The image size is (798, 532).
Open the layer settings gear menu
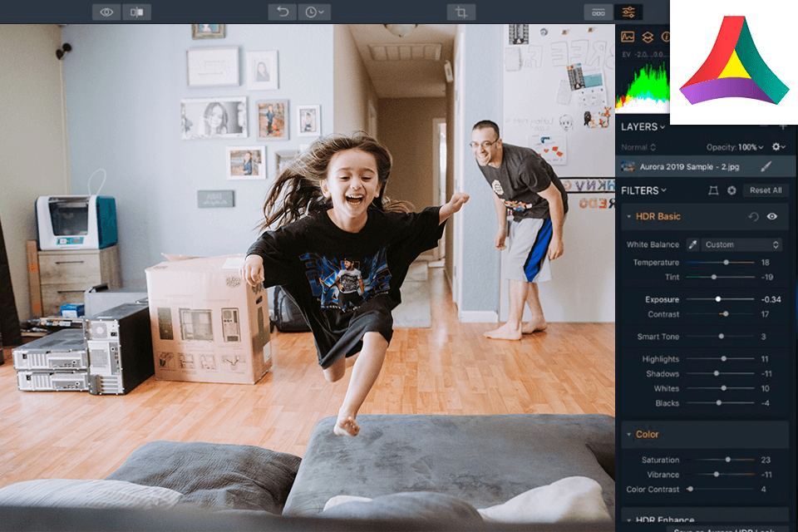click(x=778, y=146)
